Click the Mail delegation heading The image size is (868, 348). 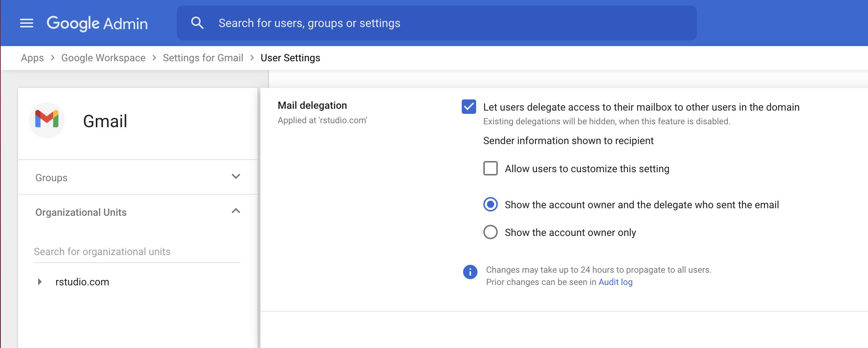[312, 105]
